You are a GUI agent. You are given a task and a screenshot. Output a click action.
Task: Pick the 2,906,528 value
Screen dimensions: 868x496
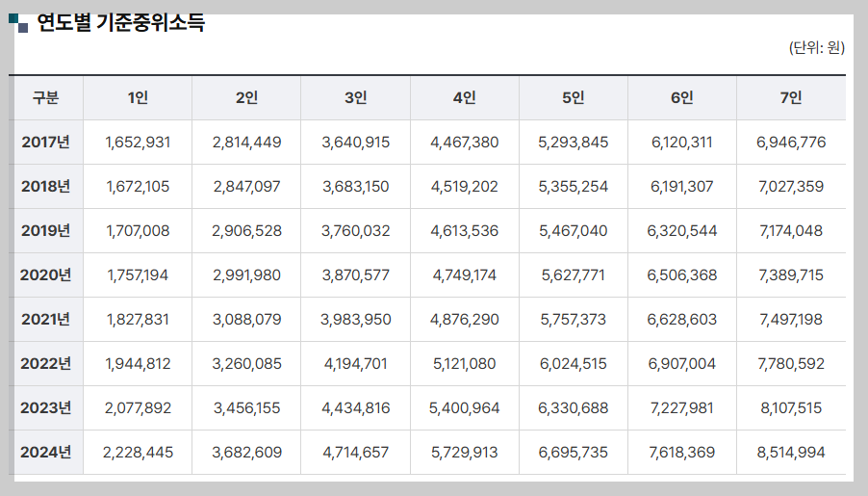coord(247,231)
